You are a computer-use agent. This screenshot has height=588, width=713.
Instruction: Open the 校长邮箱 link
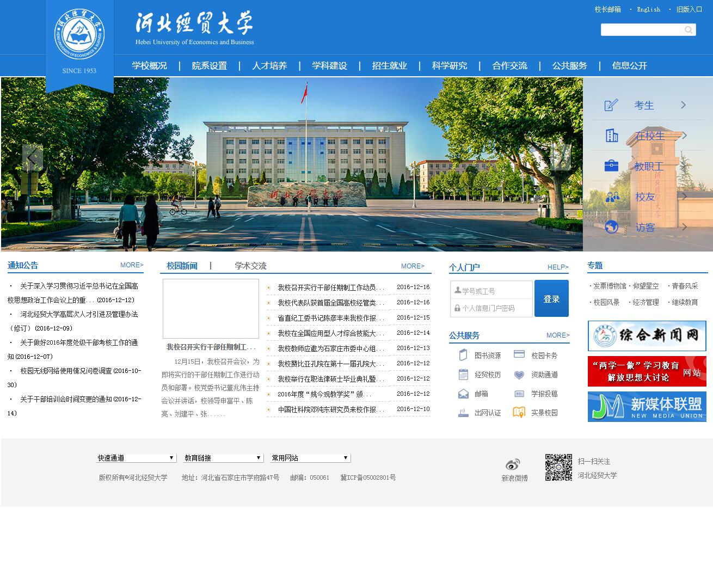click(x=608, y=9)
